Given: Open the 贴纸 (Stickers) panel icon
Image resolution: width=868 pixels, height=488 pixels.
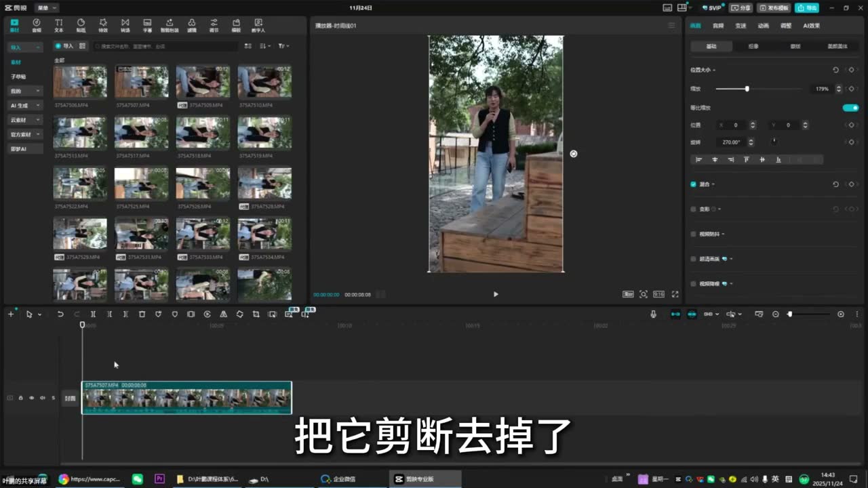Looking at the screenshot, I should (81, 26).
